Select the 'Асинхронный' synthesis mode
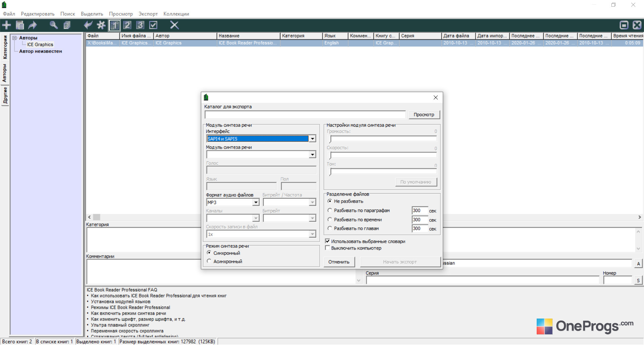This screenshot has width=644, height=345. (209, 261)
